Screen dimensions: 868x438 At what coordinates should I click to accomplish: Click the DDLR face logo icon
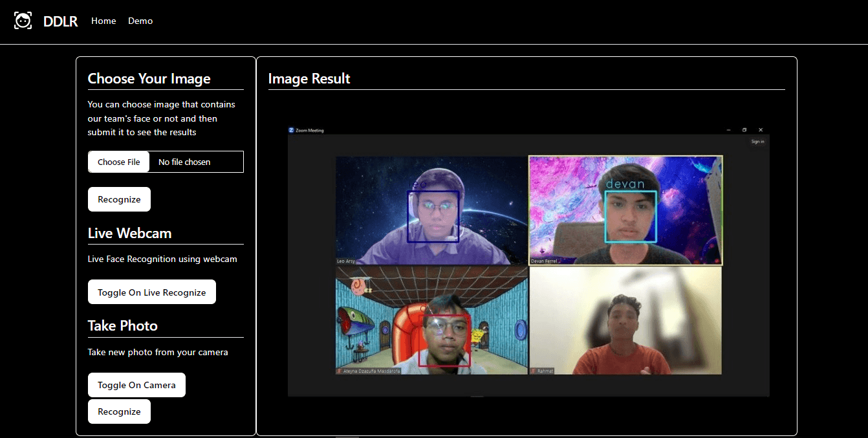pos(23,21)
